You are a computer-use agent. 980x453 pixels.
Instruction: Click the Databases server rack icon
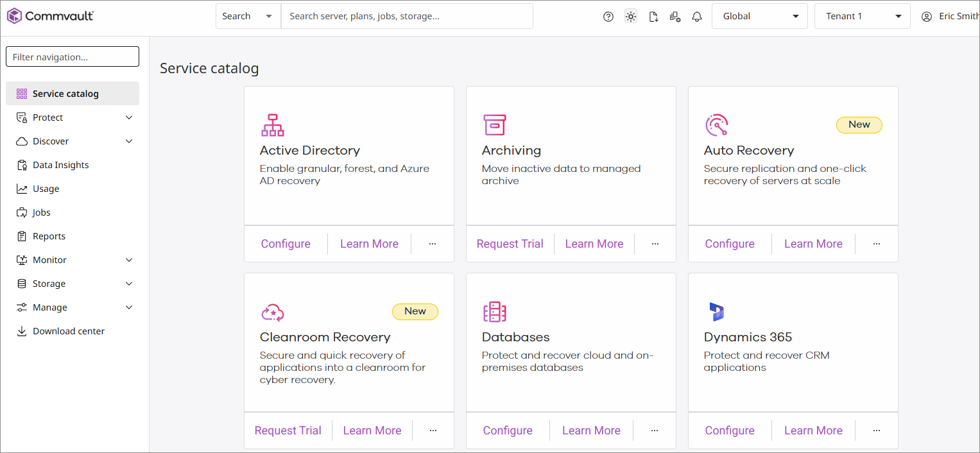pos(495,312)
